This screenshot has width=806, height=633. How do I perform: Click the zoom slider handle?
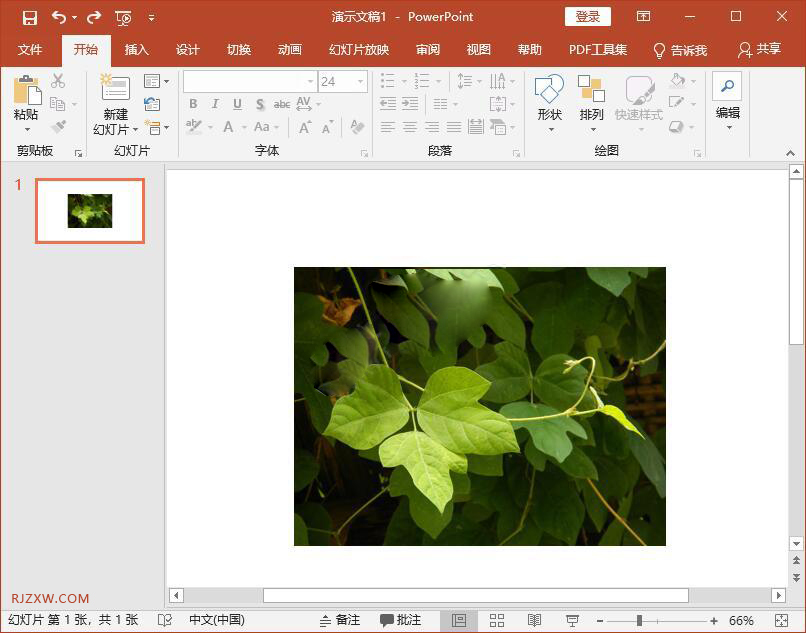click(x=639, y=621)
